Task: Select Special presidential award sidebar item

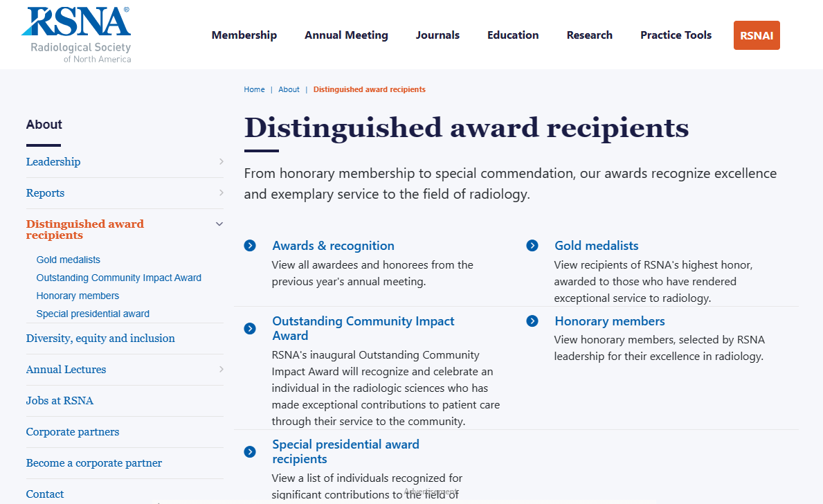Action: pos(93,314)
